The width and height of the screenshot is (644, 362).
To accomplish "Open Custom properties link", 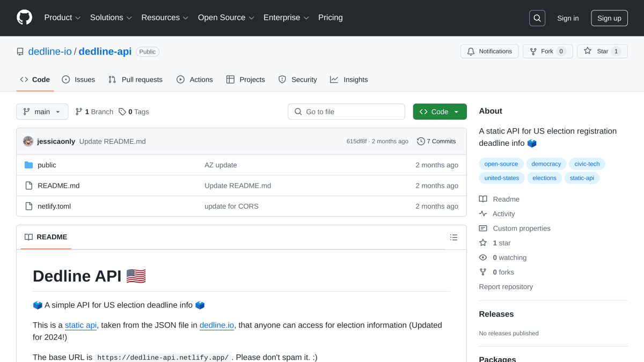I will click(515, 228).
